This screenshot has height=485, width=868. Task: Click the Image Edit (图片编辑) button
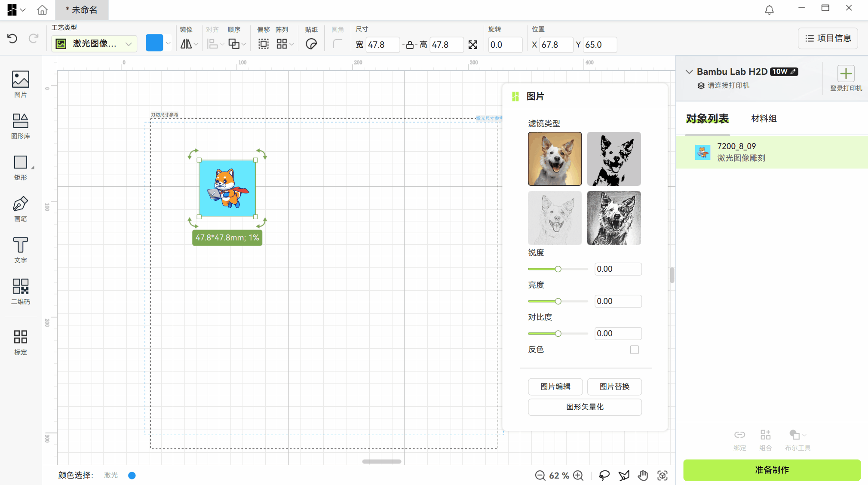coord(555,387)
